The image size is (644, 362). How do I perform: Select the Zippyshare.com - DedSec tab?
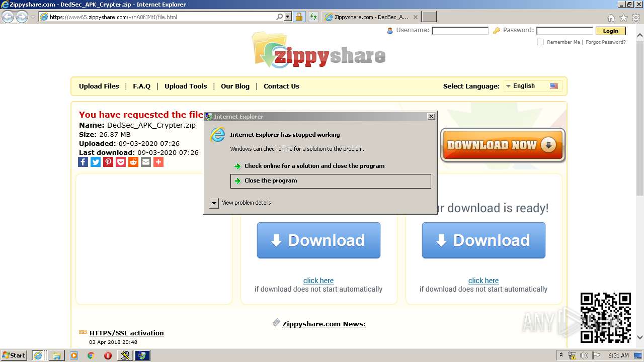pos(371,17)
